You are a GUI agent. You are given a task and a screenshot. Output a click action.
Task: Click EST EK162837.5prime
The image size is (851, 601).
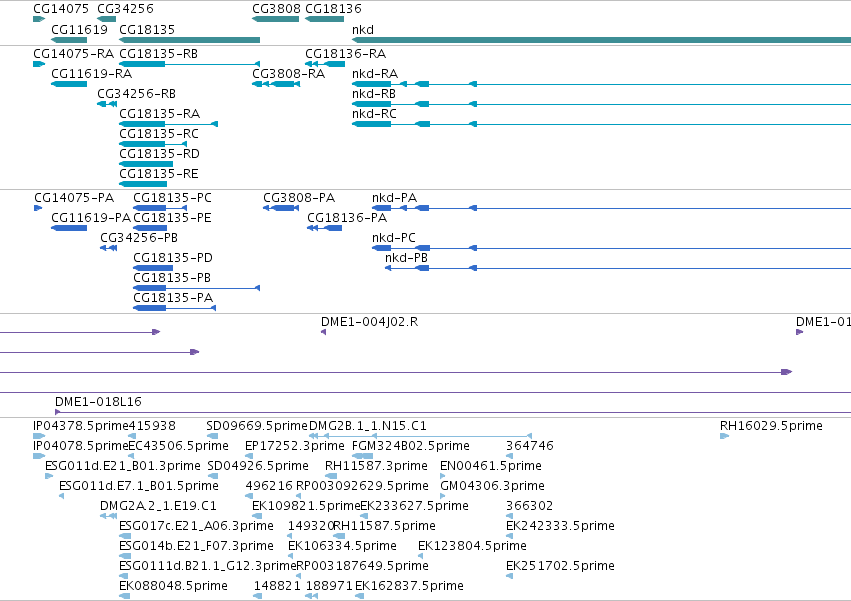[359, 596]
